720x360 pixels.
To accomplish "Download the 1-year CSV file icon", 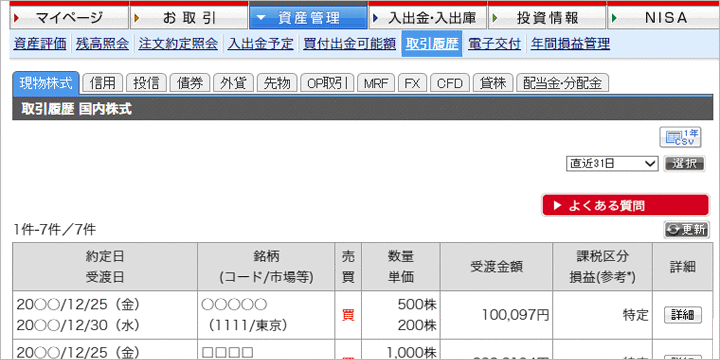I will (x=681, y=138).
